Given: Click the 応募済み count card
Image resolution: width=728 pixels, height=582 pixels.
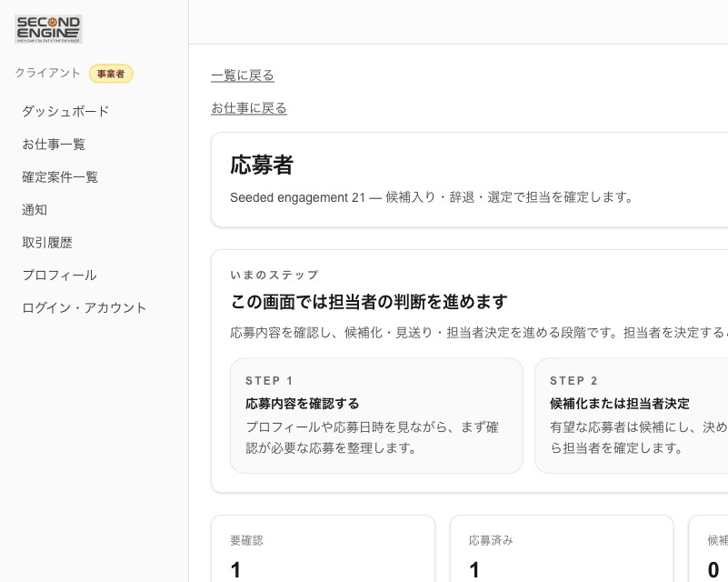Looking at the screenshot, I should (562, 548).
